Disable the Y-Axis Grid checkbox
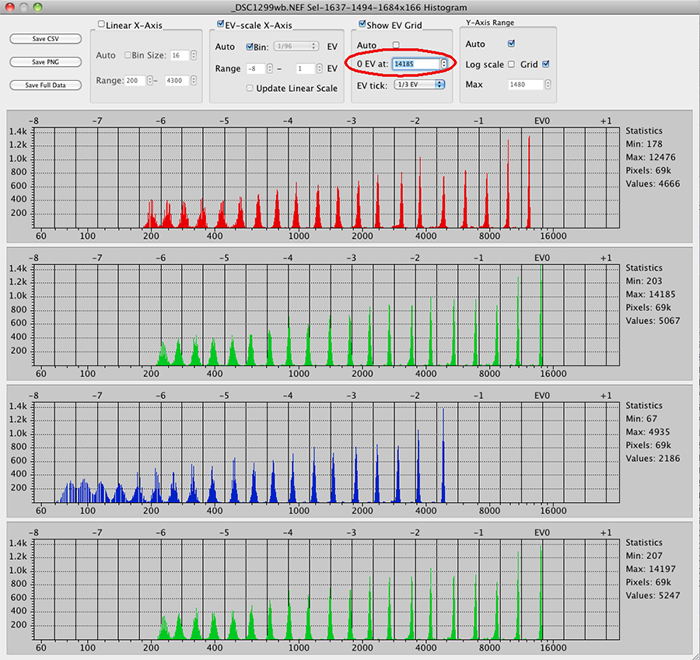 [546, 64]
